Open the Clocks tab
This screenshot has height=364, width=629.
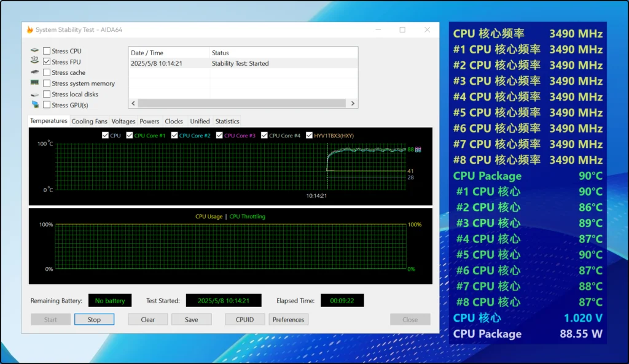point(174,122)
